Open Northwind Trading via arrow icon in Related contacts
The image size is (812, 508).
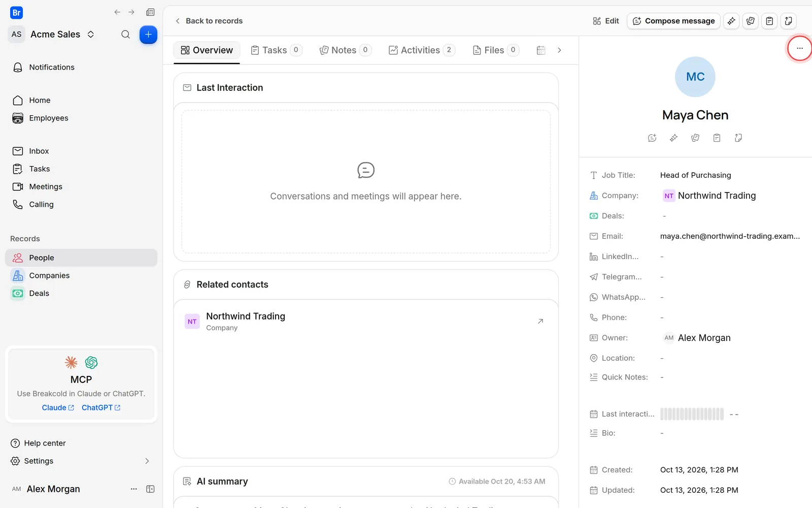click(540, 321)
